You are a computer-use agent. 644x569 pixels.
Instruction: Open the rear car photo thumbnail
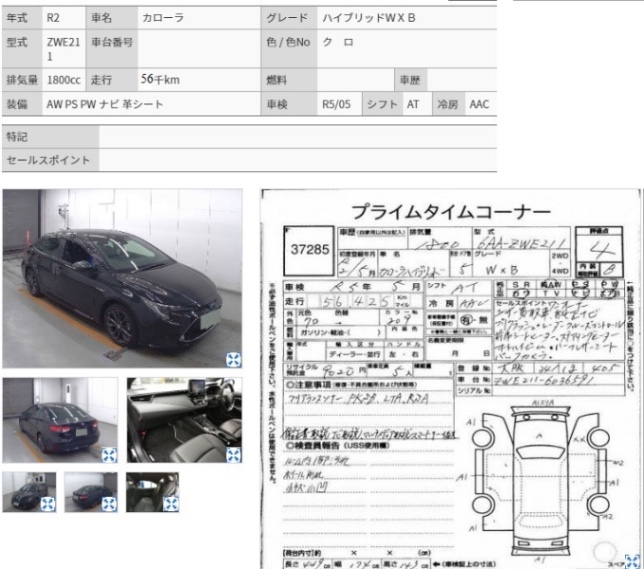pyautogui.click(x=60, y=420)
